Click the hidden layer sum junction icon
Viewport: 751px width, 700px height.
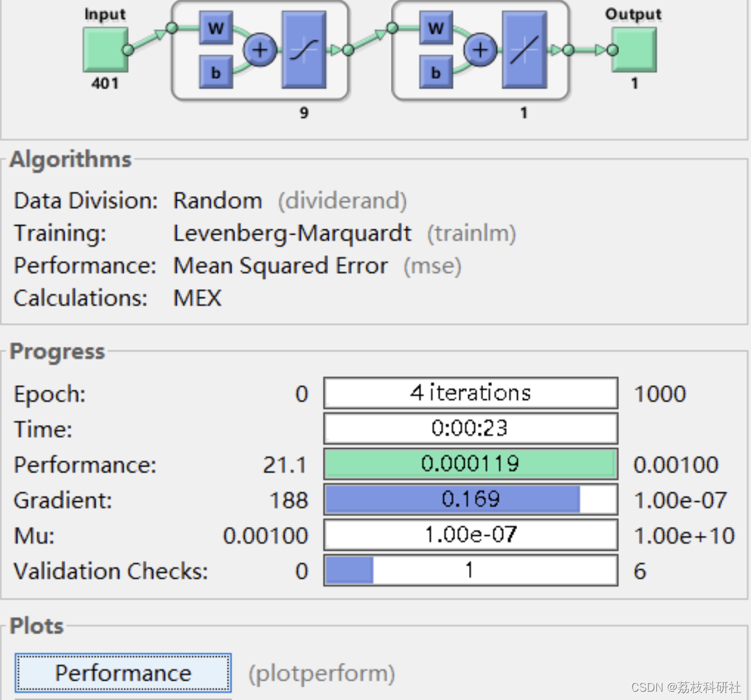(260, 50)
